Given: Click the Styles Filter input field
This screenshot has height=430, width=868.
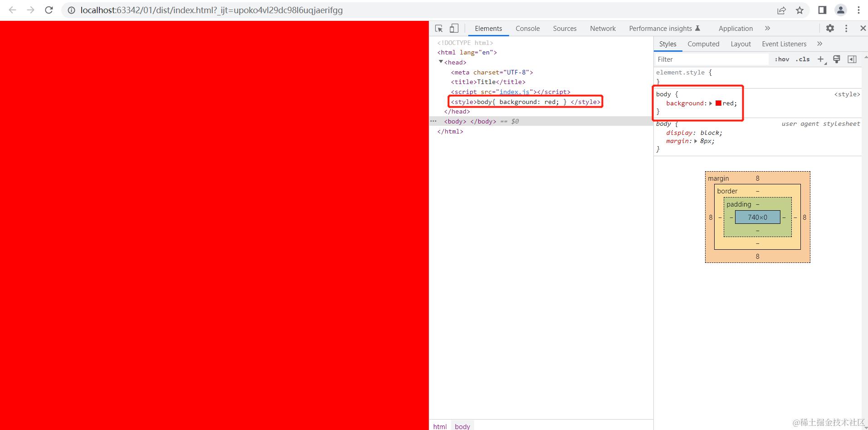Looking at the screenshot, I should (712, 59).
